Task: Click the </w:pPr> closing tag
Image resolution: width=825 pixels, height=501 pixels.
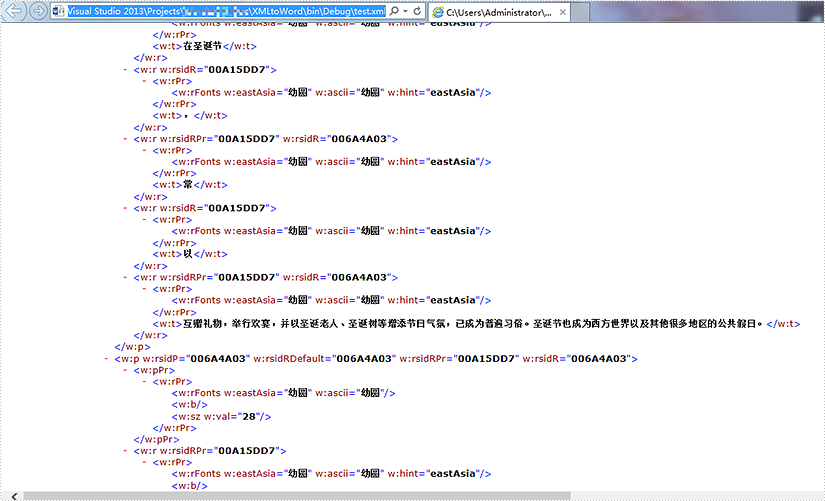Action: 156,439
